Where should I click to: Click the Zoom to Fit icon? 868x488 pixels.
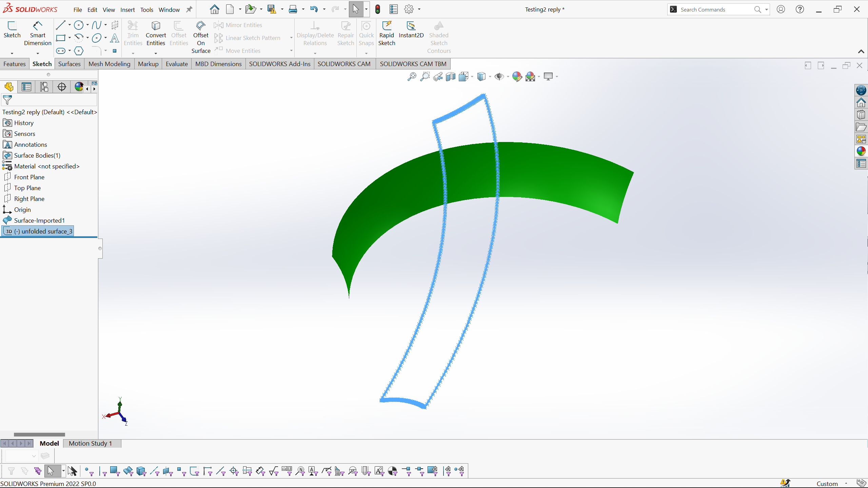tap(412, 77)
